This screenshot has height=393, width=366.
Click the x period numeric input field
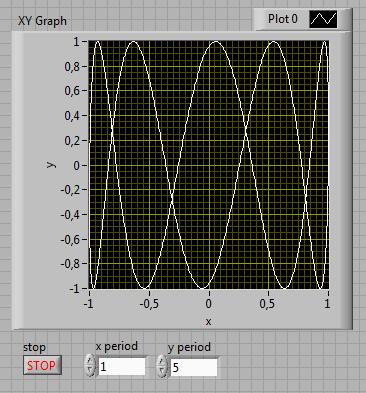122,367
